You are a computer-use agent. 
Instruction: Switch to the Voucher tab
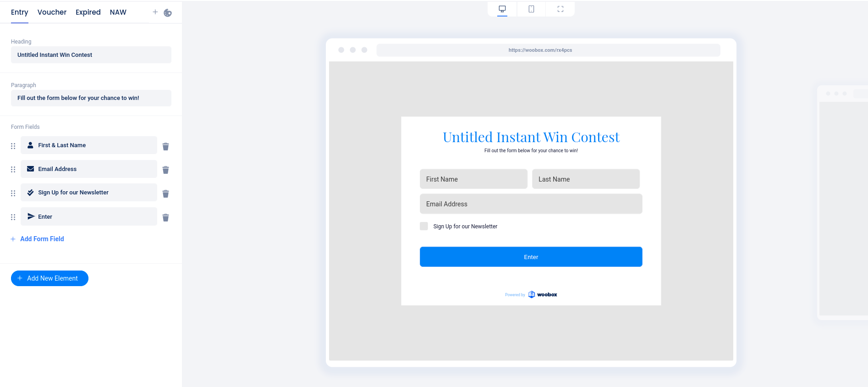(x=52, y=12)
